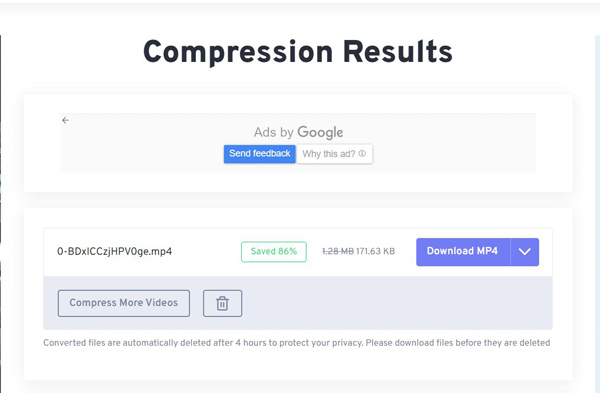Click the info icon beside Why this ad
The height and width of the screenshot is (393, 600).
tap(362, 153)
